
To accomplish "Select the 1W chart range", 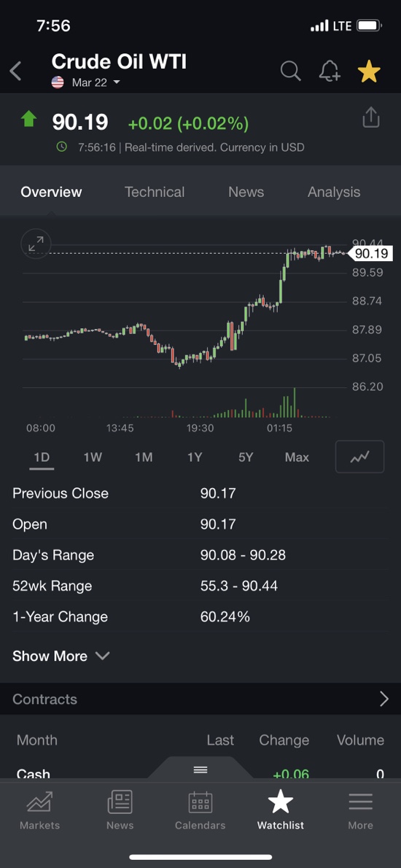I will coord(93,457).
